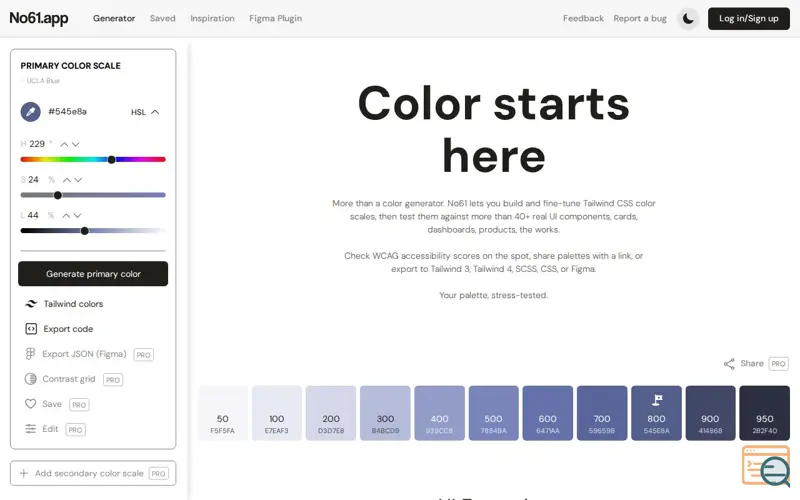Screen dimensions: 800x500
Task: Select the 500 color swatch 7884BA
Action: [x=493, y=413]
